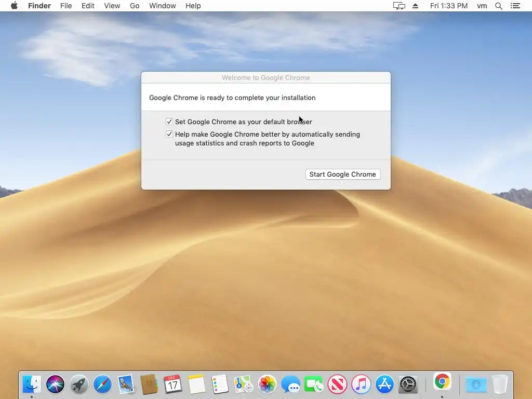
Task: Click the eject icon in menu bar
Action: click(415, 6)
